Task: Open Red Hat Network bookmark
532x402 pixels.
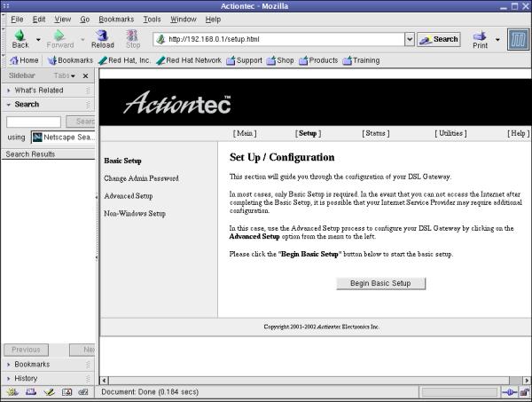Action: (189, 60)
